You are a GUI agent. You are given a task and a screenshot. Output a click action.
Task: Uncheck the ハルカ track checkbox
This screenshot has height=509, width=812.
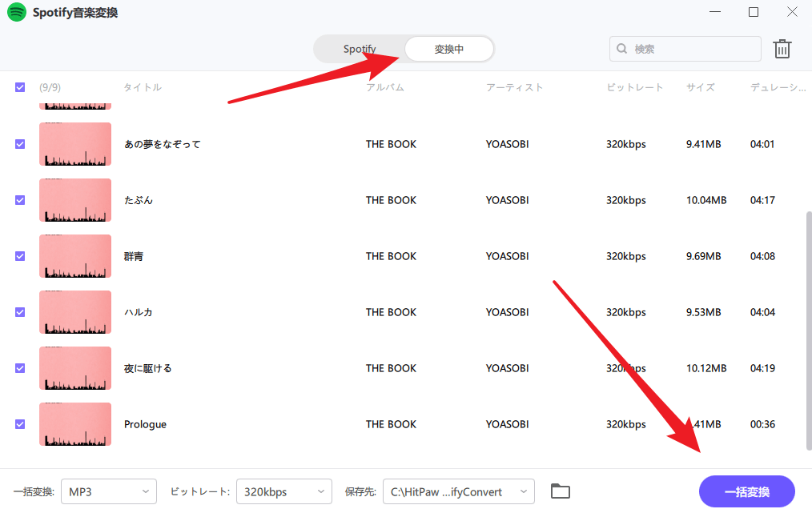[20, 311]
